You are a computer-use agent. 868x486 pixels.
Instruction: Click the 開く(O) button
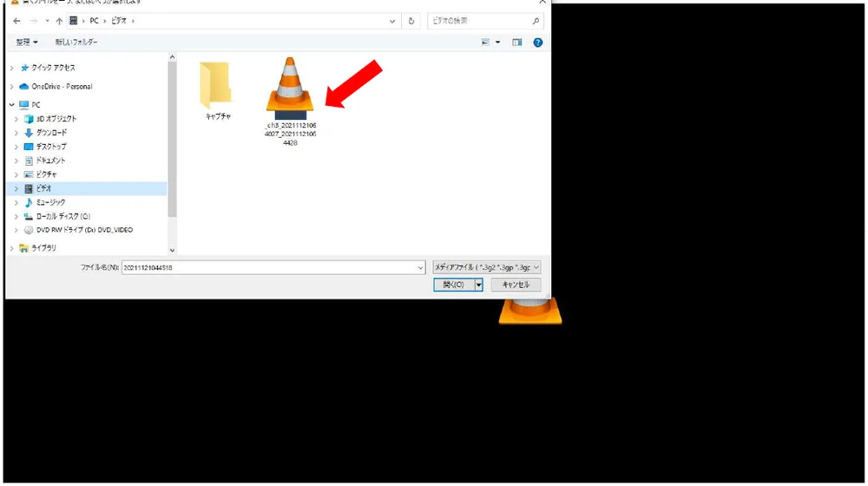click(x=453, y=285)
